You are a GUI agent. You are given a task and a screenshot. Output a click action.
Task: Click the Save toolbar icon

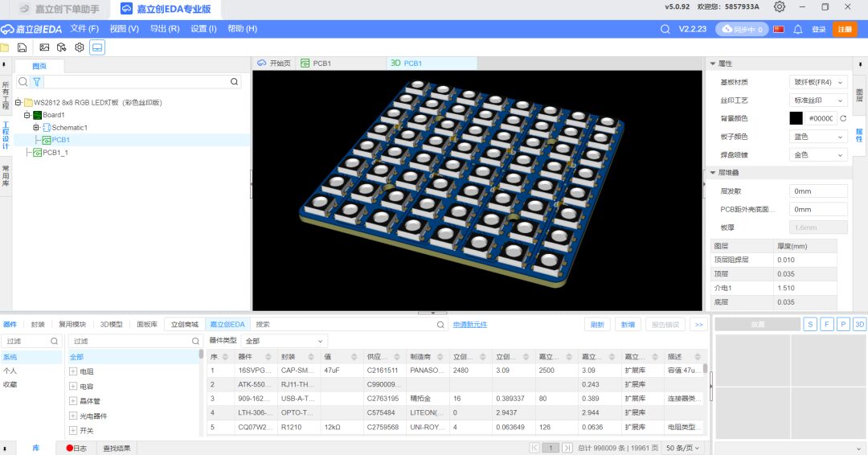23,47
